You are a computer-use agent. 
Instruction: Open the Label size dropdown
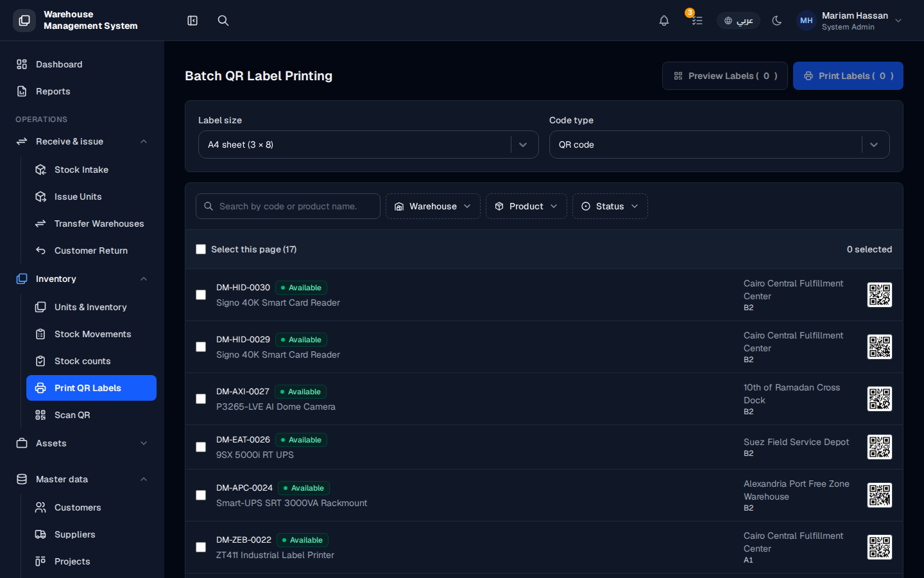[368, 144]
